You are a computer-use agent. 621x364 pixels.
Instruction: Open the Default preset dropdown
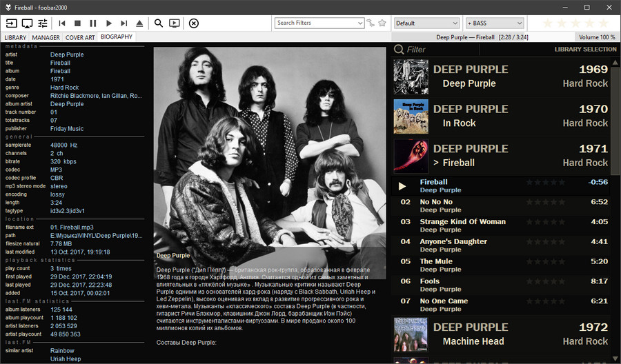[426, 23]
